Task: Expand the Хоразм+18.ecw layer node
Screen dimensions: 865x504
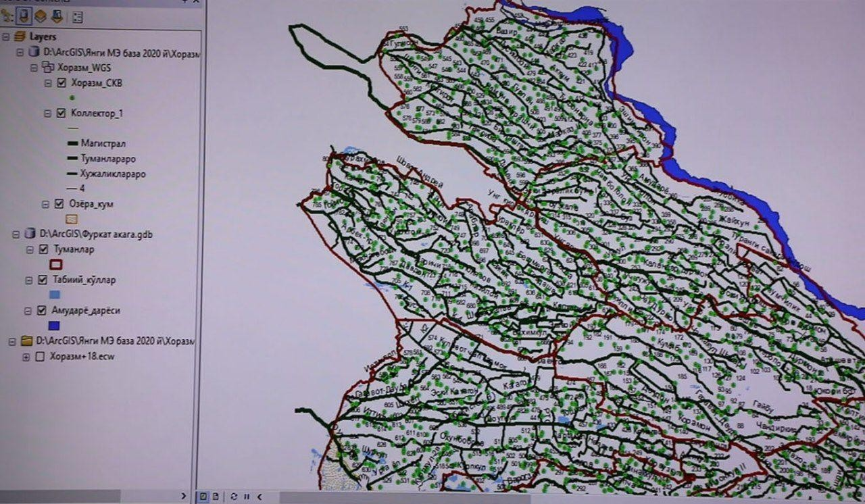Action: 26,357
